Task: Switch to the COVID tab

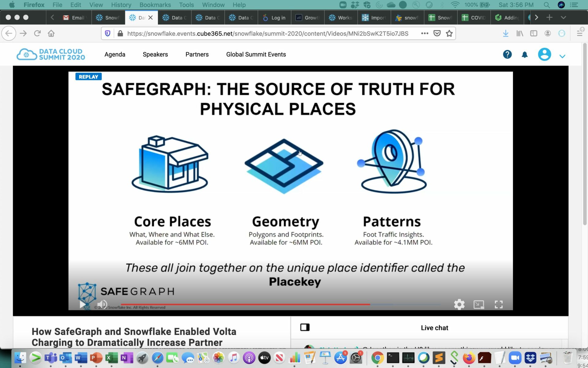Action: coord(474,18)
